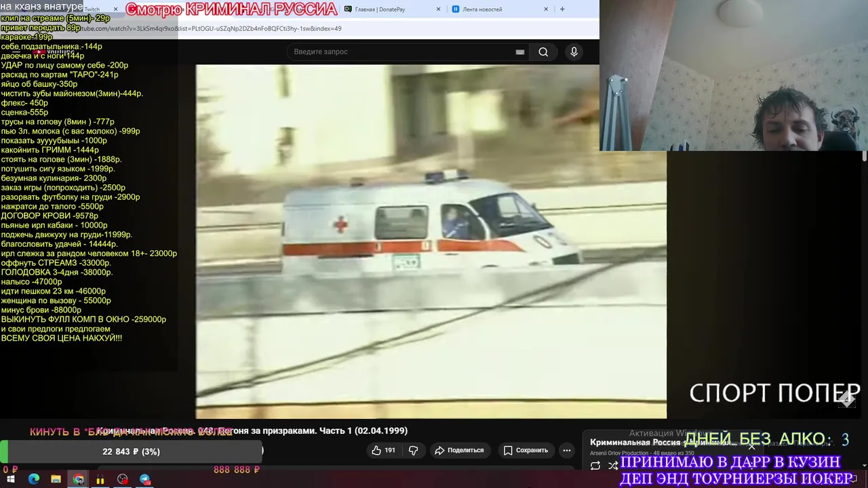Close the Криминальная Россия playlist panel
The width and height of the screenshot is (868, 488).
[x=751, y=446]
